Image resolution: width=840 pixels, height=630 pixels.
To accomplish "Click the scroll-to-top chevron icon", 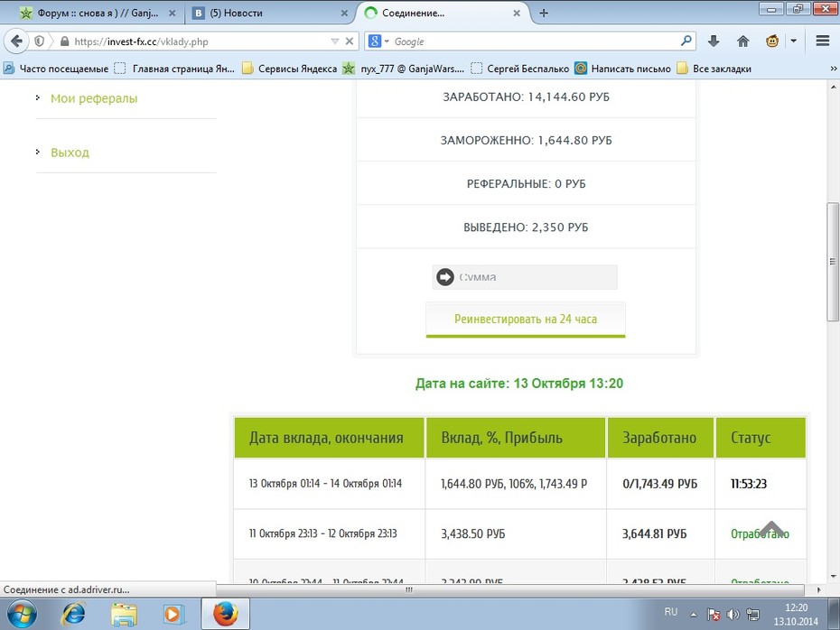I will click(772, 528).
